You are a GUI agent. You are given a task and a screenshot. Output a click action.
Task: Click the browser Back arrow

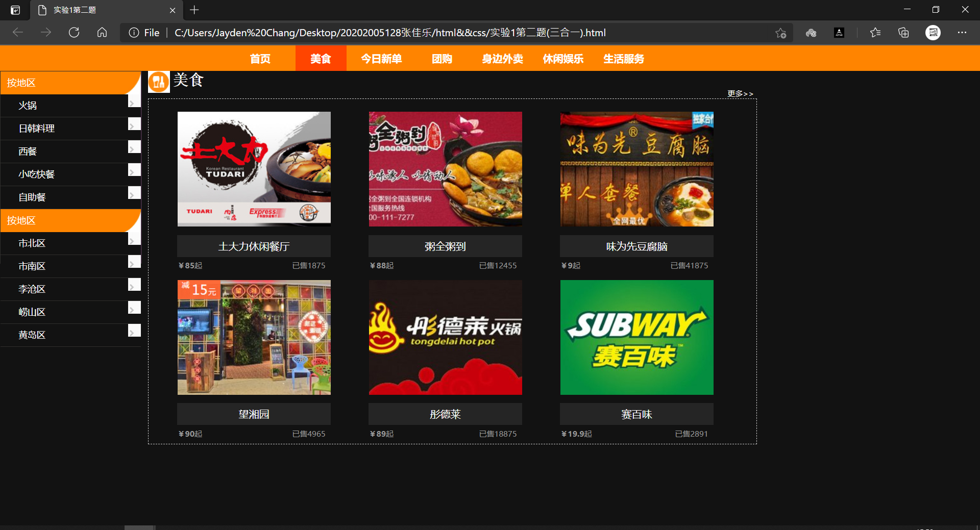(18, 33)
